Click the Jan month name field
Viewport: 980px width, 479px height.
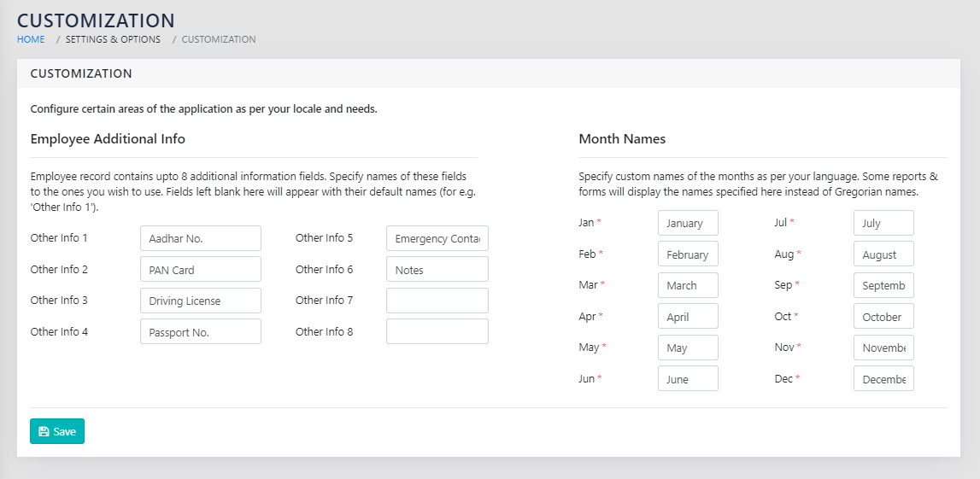(688, 223)
